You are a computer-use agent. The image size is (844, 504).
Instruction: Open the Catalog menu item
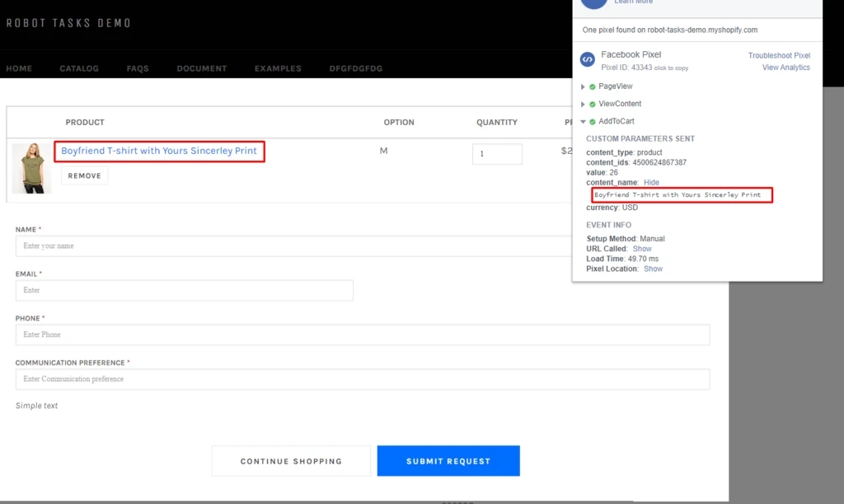click(79, 68)
